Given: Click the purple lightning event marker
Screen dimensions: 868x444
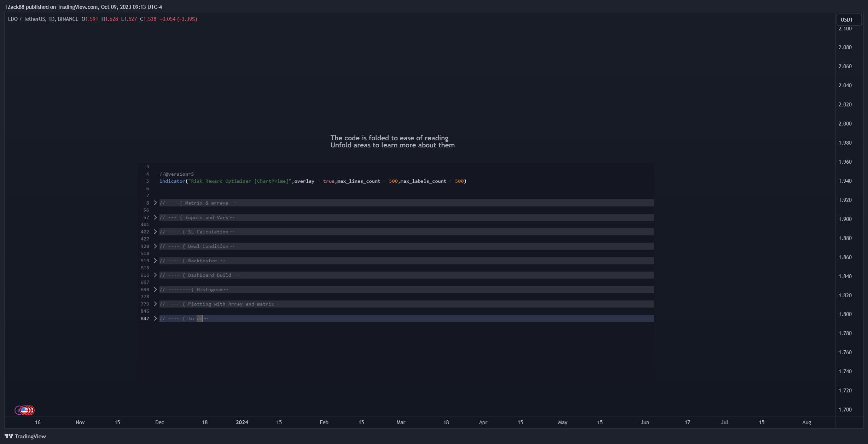Looking at the screenshot, I should tap(17, 410).
